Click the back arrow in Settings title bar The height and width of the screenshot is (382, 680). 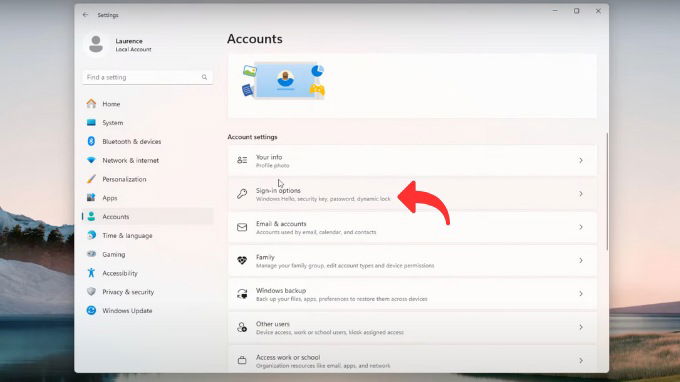pos(85,15)
